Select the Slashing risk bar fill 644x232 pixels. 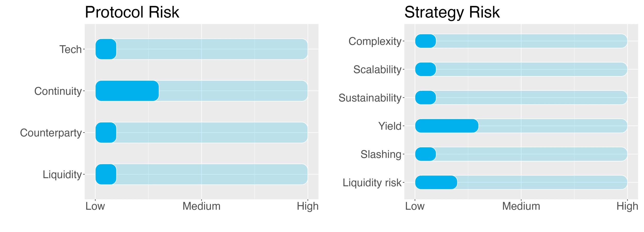pyautogui.click(x=426, y=154)
